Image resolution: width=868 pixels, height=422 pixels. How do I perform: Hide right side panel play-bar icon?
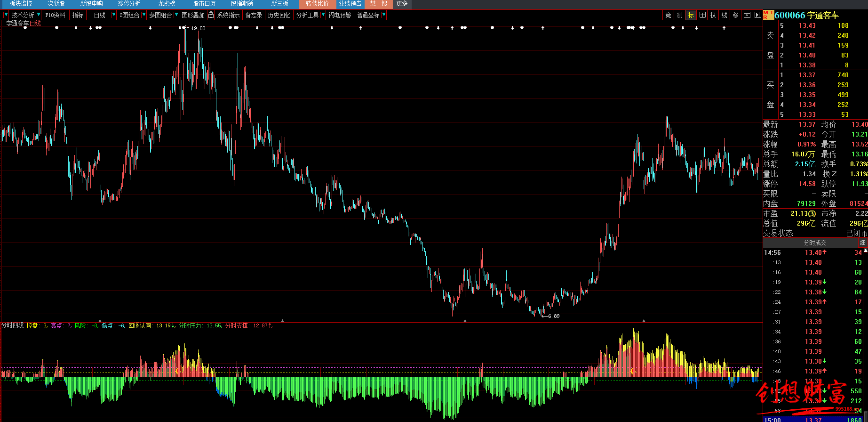coord(757,15)
